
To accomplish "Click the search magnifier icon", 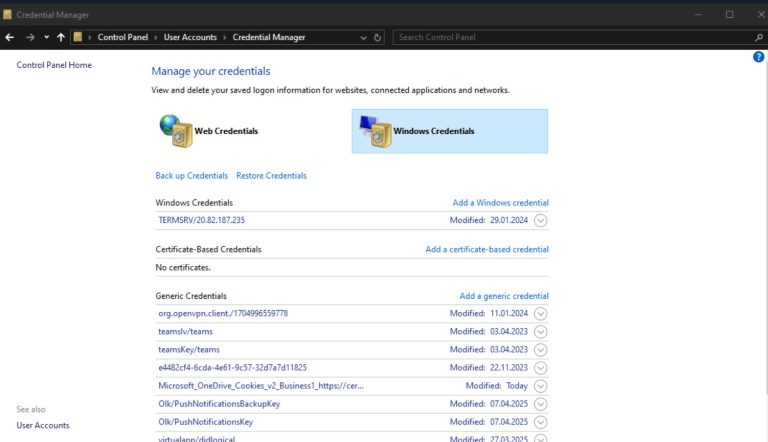I will pyautogui.click(x=759, y=37).
